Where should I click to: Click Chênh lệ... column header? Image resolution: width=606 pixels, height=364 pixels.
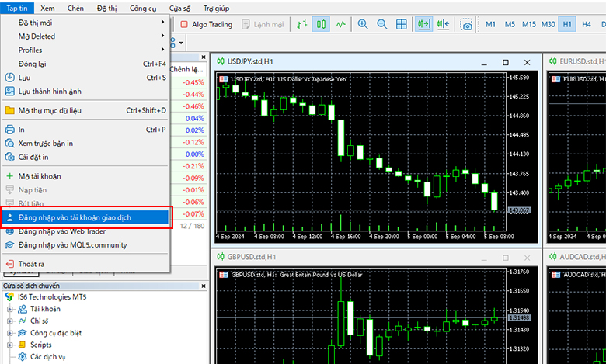pos(186,70)
